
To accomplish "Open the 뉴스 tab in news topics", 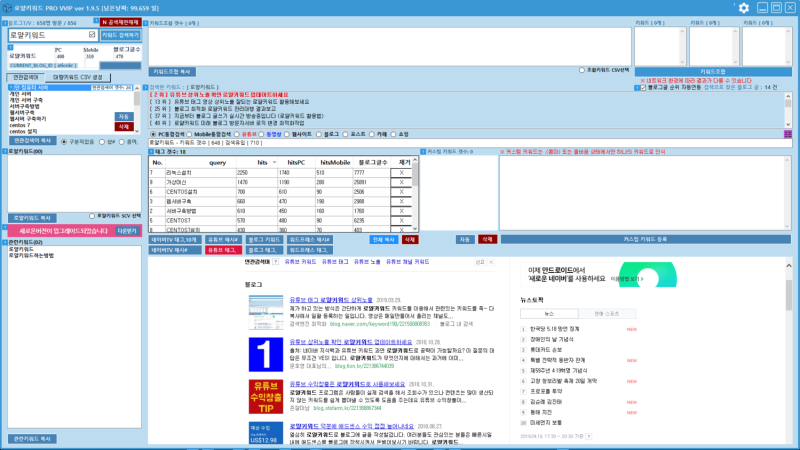I will (x=549, y=314).
